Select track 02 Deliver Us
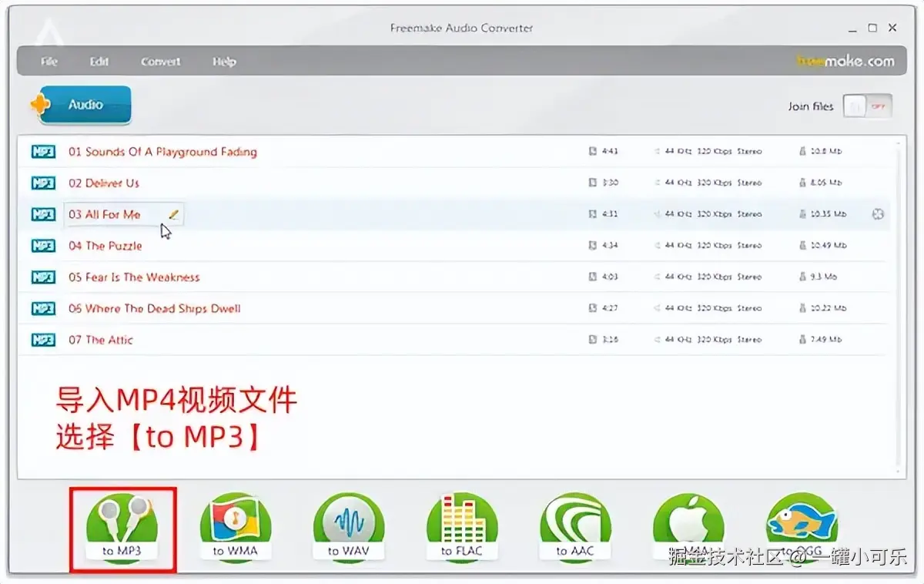This screenshot has height=584, width=924. 104,183
